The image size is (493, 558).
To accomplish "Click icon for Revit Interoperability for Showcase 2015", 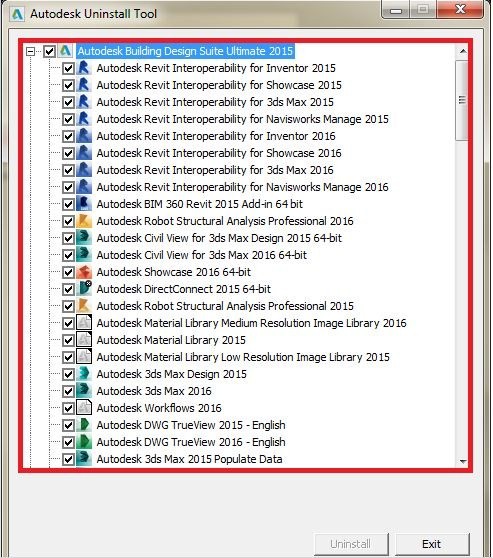I will 84,85.
